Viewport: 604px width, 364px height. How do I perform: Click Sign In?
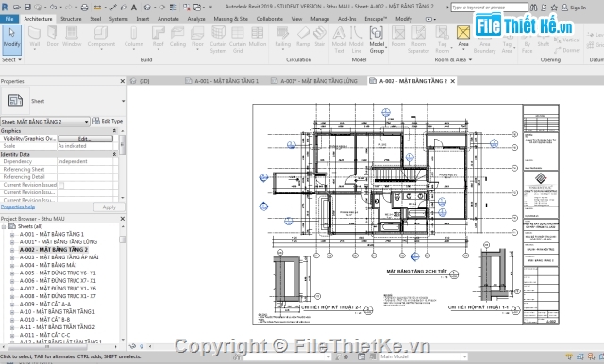pos(574,8)
